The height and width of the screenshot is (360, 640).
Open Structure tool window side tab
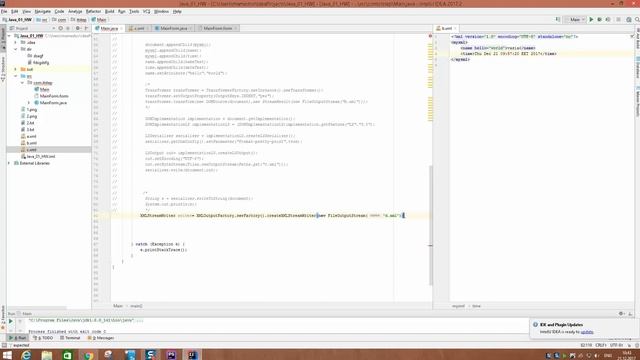click(x=3, y=69)
